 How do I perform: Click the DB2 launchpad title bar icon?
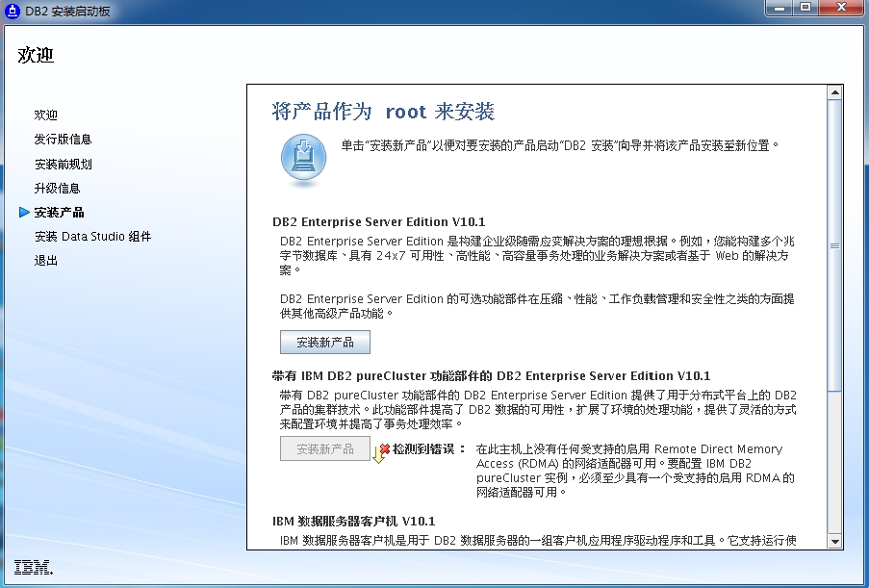point(13,11)
